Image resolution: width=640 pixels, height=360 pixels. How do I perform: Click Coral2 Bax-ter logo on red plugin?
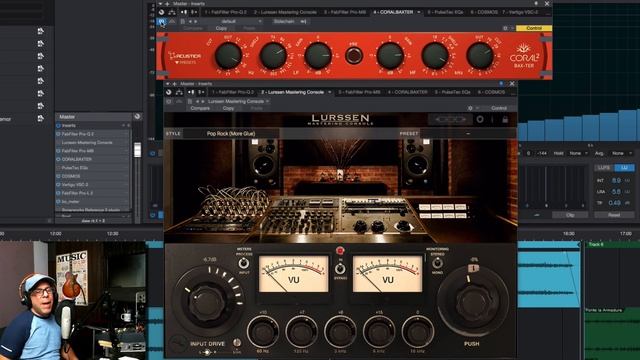[524, 56]
